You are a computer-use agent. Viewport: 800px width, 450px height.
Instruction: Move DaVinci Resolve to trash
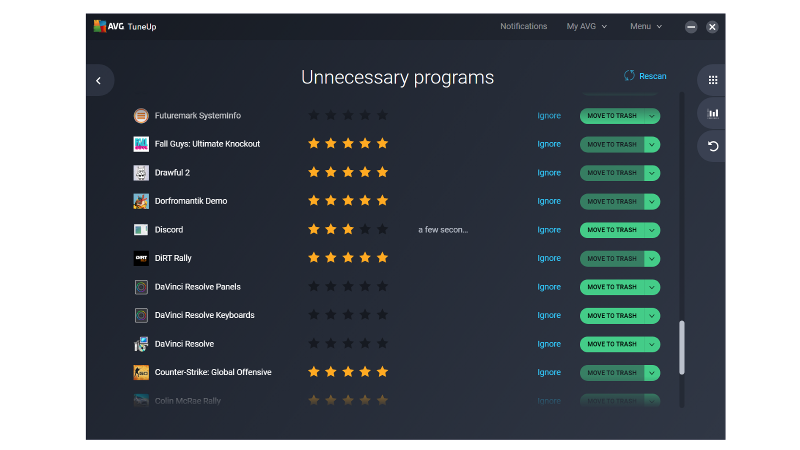(612, 344)
